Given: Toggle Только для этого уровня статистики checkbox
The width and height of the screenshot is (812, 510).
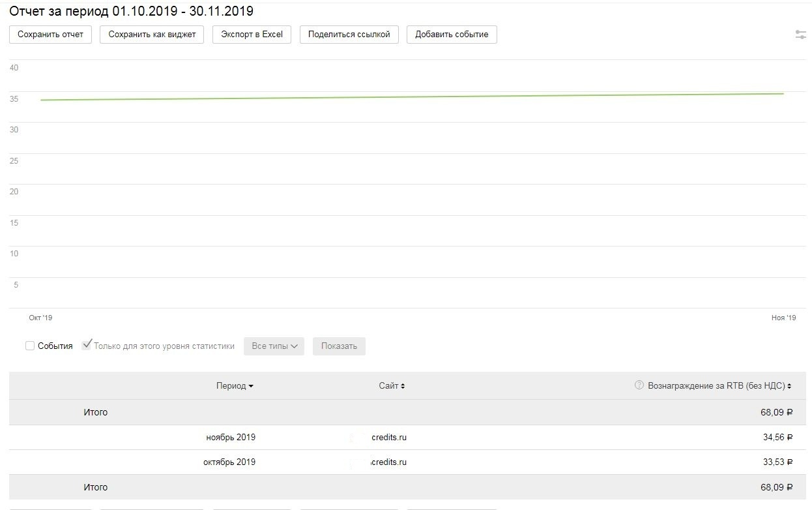Looking at the screenshot, I should pos(87,346).
